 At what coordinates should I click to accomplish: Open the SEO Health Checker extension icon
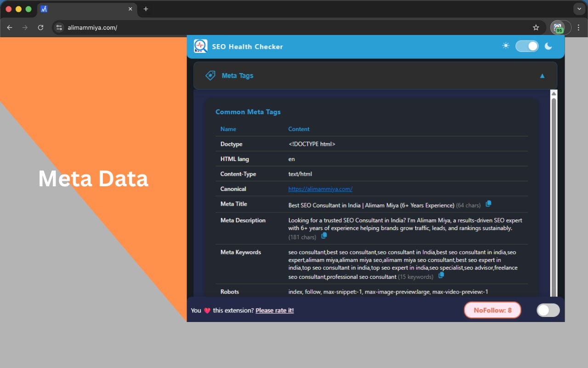[x=558, y=28]
